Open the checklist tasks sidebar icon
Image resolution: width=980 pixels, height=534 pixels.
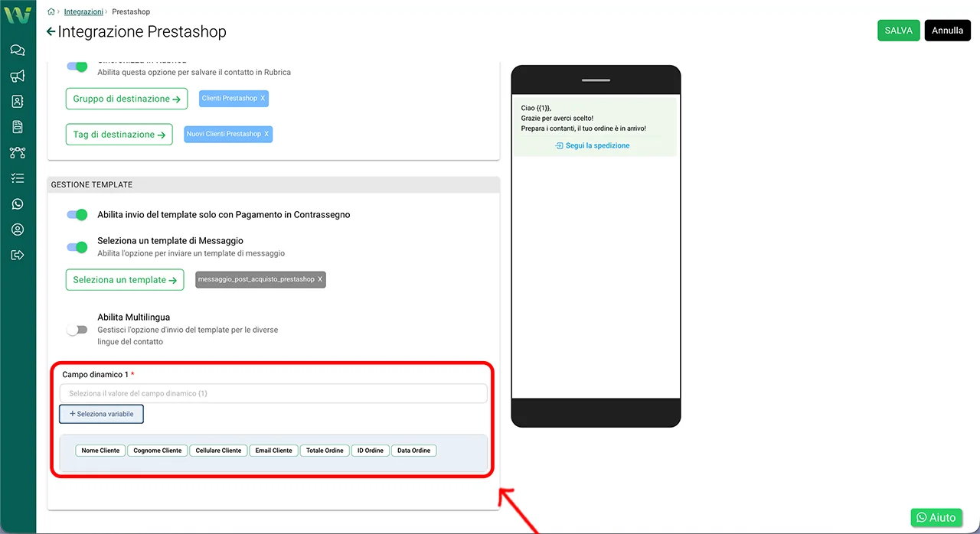(x=18, y=178)
